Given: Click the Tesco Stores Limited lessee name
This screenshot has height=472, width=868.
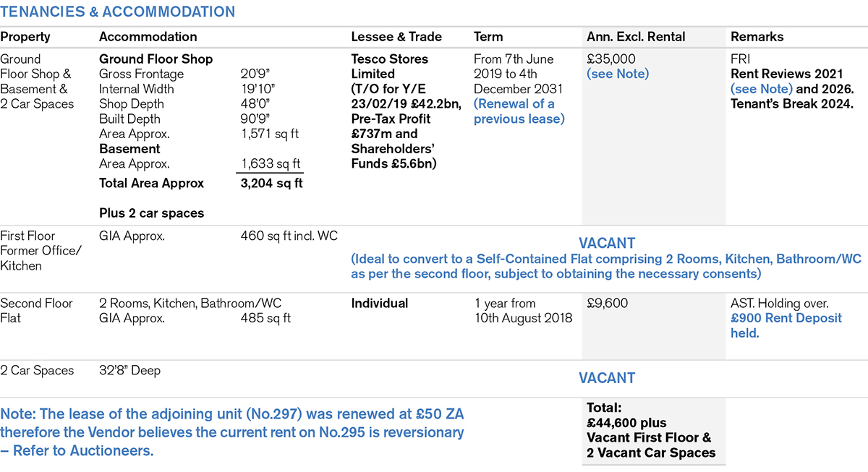Looking at the screenshot, I should click(x=389, y=66).
